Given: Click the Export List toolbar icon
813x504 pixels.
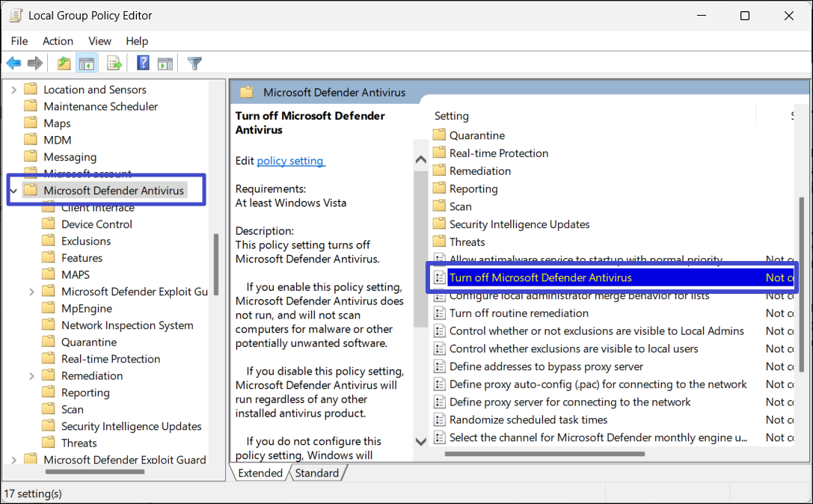Looking at the screenshot, I should click(x=114, y=64).
